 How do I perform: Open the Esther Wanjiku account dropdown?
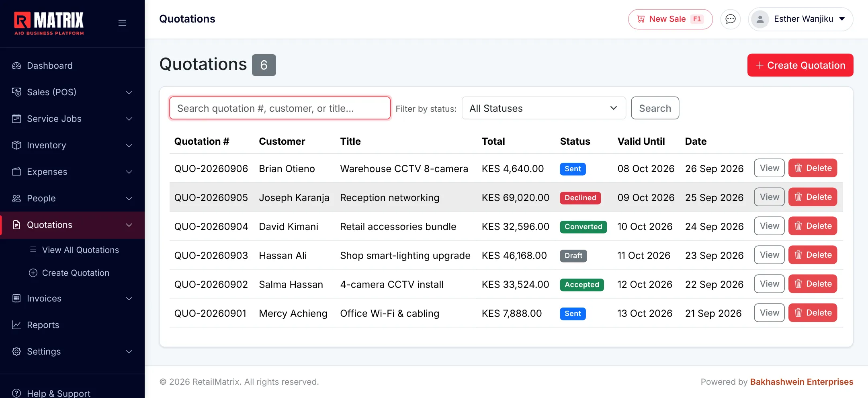[800, 19]
